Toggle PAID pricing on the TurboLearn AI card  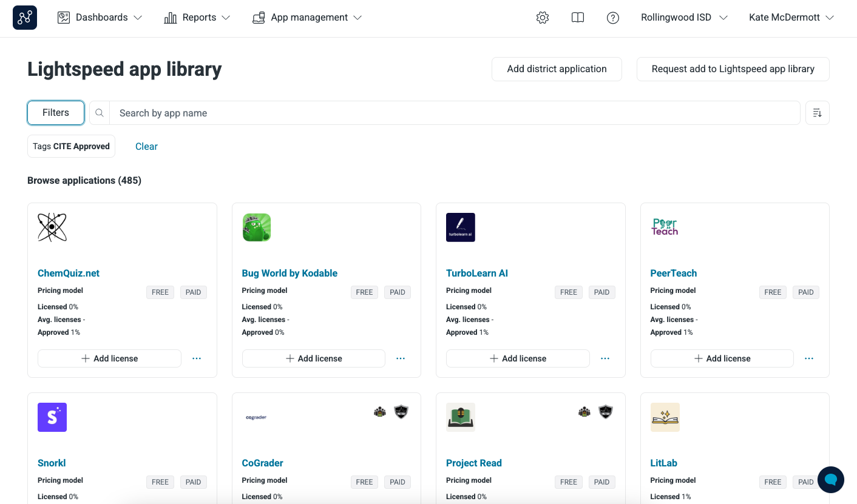601,292
